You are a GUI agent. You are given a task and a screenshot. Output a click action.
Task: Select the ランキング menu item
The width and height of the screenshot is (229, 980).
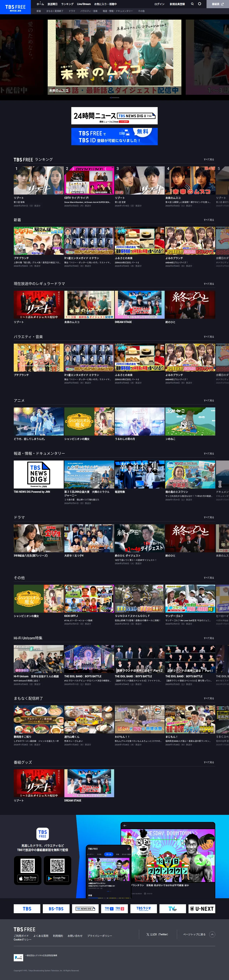[x=67, y=4]
